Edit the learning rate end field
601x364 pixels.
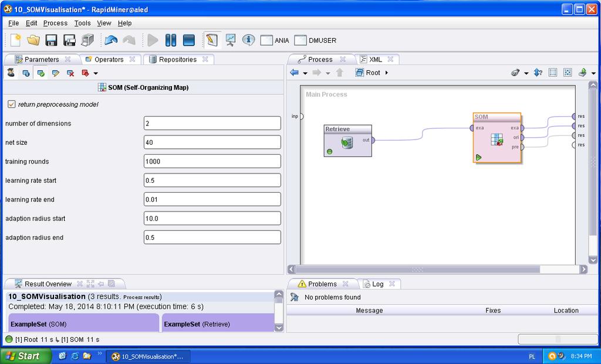tap(212, 199)
